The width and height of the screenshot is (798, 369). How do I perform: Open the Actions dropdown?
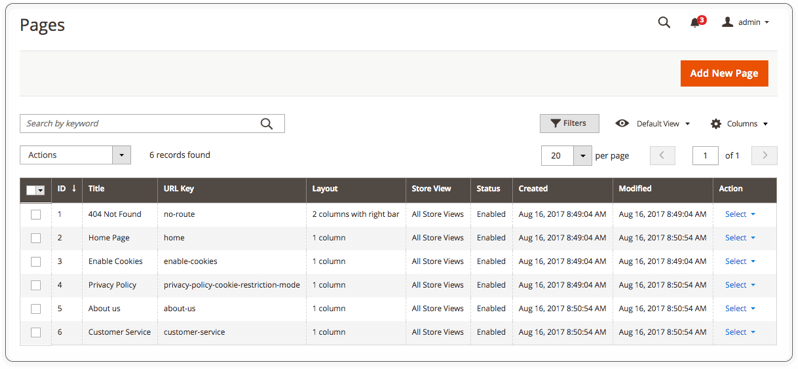pos(75,155)
